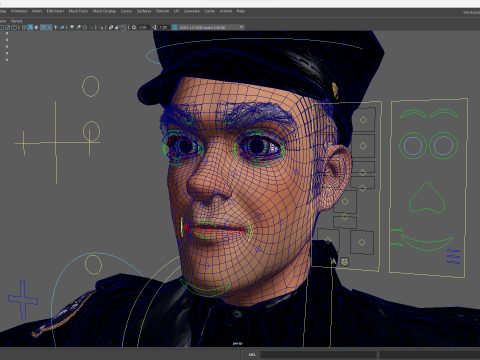480x360 pixels.
Task: Toggle depth of field icon
Action: coord(91,27)
